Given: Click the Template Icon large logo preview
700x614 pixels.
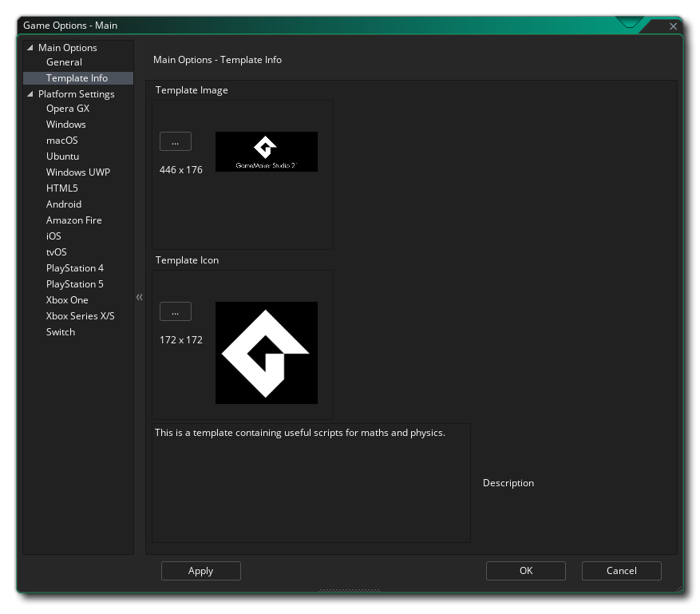Looking at the screenshot, I should click(x=267, y=353).
